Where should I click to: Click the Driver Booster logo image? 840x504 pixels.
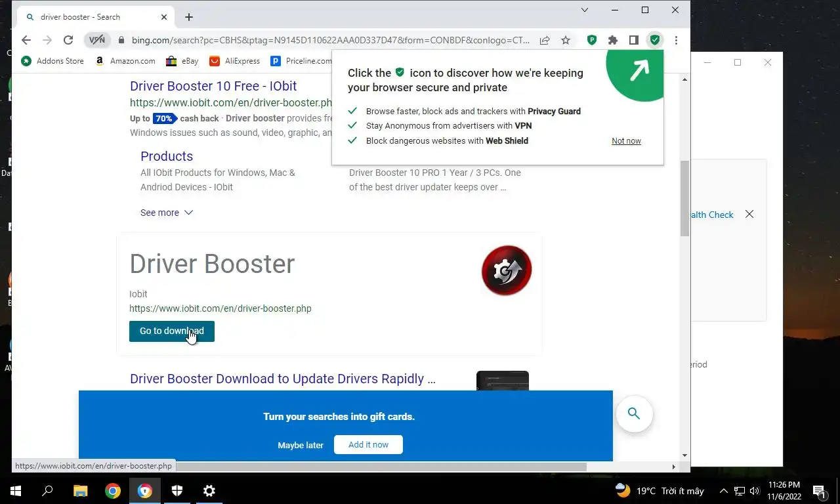(x=507, y=270)
